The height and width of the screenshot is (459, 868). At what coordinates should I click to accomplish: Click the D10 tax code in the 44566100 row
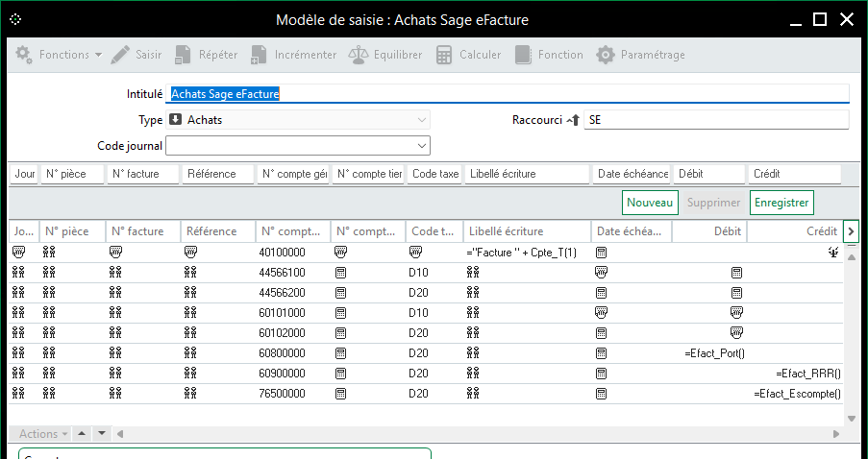[x=418, y=273]
